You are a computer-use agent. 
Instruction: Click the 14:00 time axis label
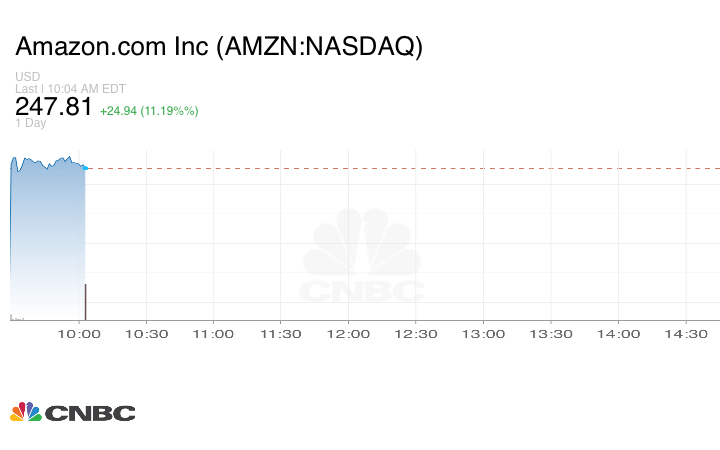tap(619, 335)
